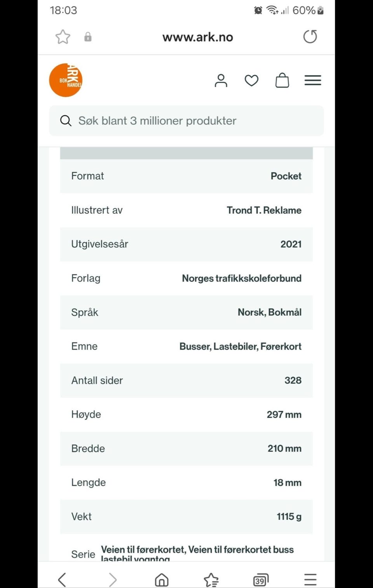Open the wishlist heart icon
This screenshot has height=588, width=373.
point(251,80)
